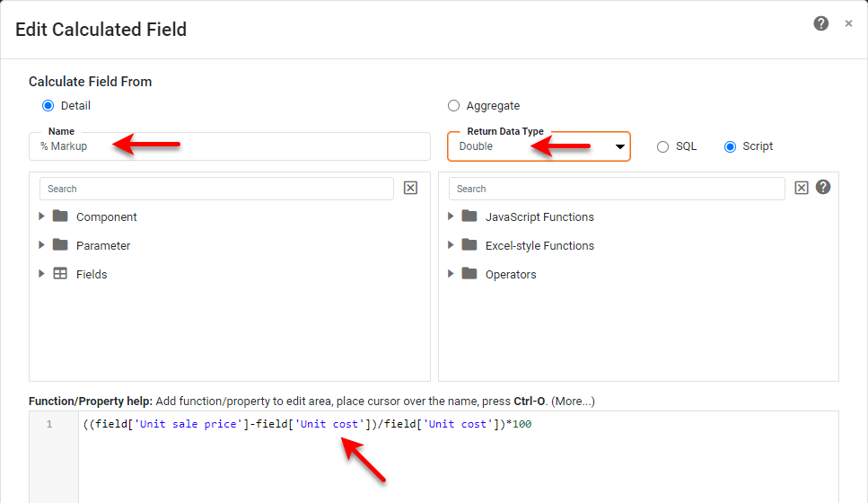The height and width of the screenshot is (503, 868).
Task: Clear the functions search box
Action: (802, 188)
